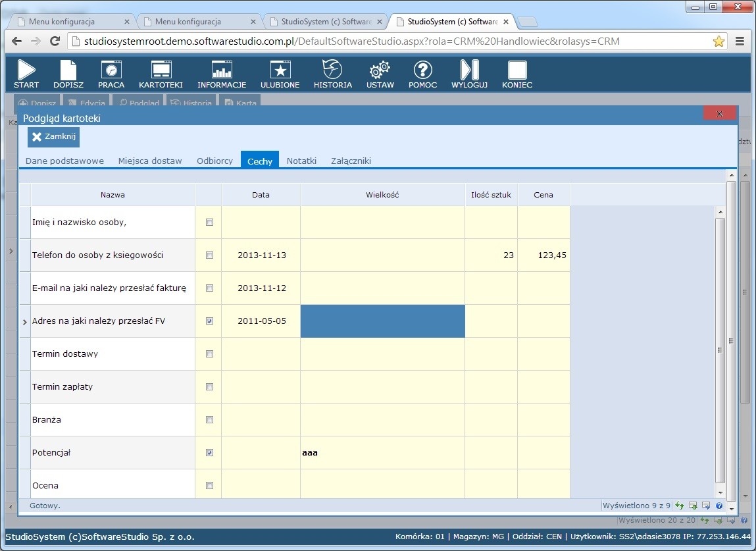The width and height of the screenshot is (756, 551).
Task: Open the Chrome menu button
Action: pos(740,41)
